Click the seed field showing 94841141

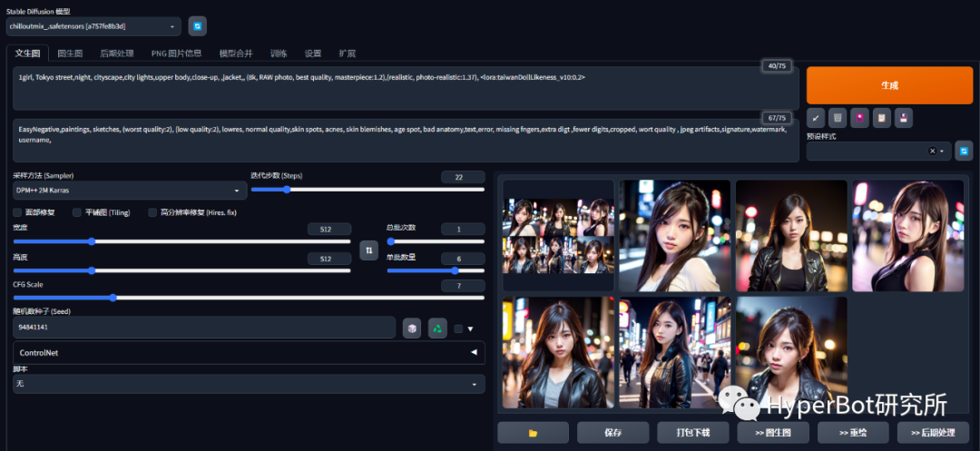[204, 328]
